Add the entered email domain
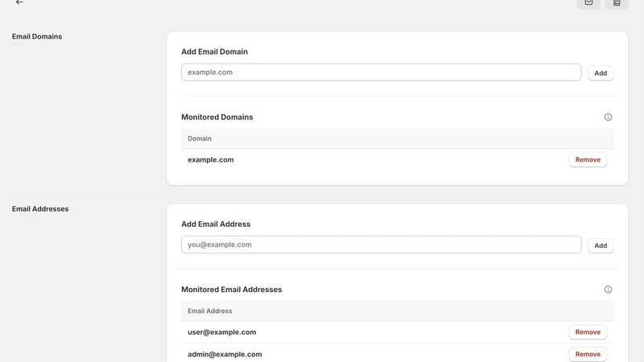 pyautogui.click(x=601, y=73)
